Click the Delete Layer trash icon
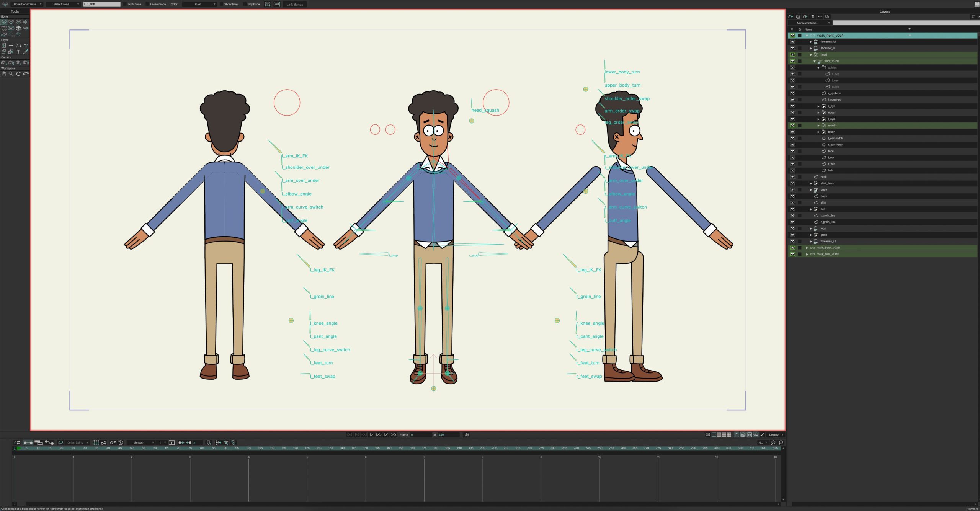 (x=813, y=16)
